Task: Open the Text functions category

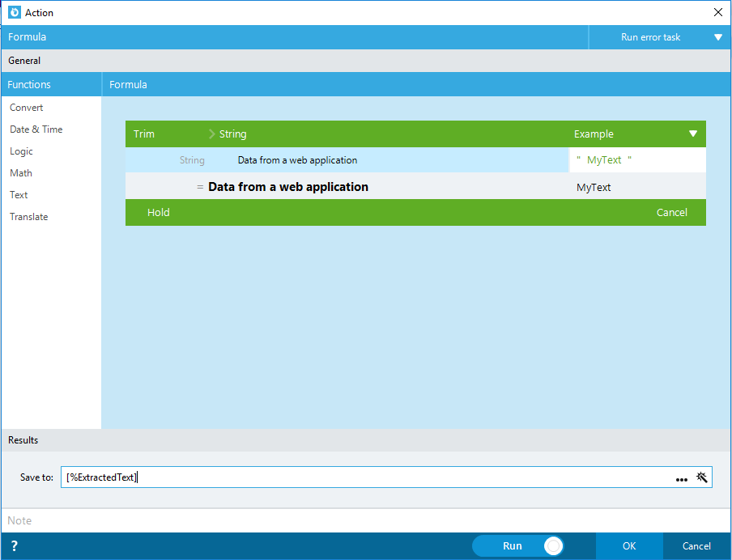Action: click(x=19, y=195)
